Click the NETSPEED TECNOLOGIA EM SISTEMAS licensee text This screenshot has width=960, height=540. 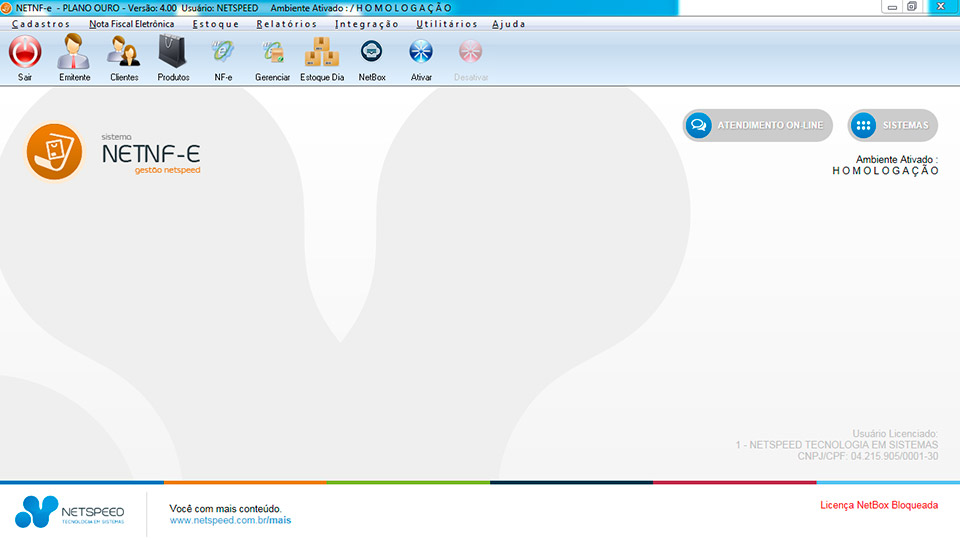(837, 445)
